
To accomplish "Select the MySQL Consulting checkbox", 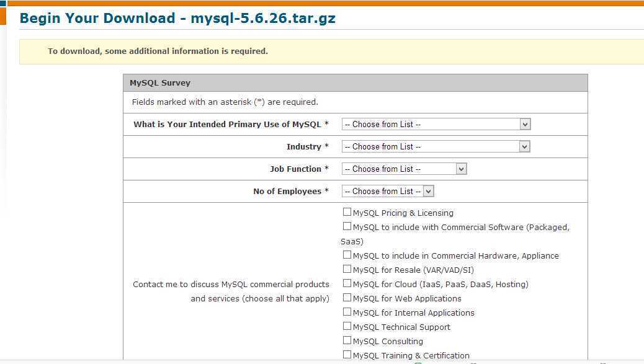I will 347,340.
